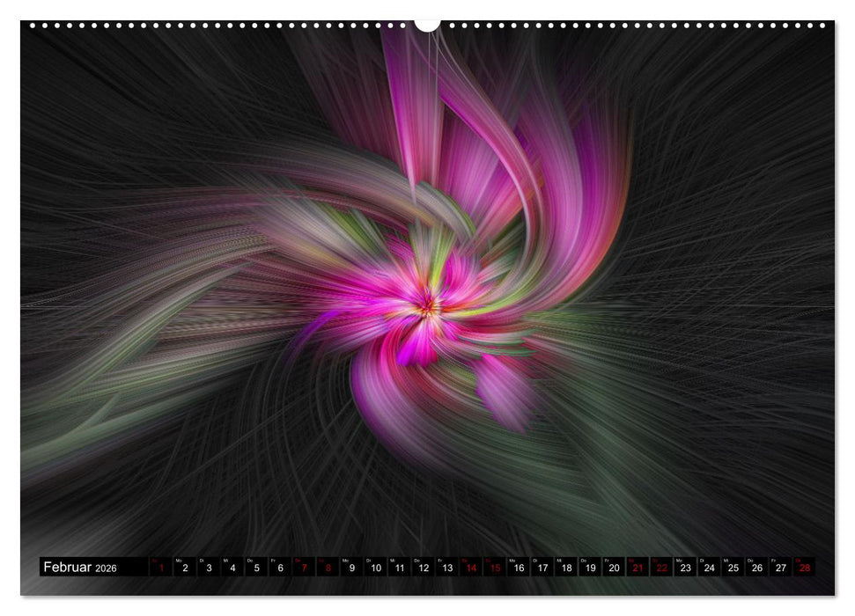
Task: Click the calendar hanging hole at top
Action: click(427, 24)
